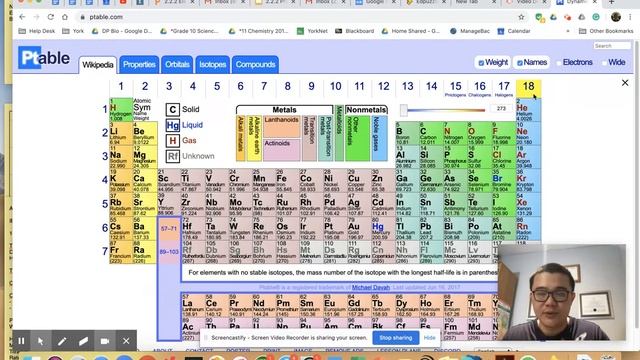The width and height of the screenshot is (640, 360).
Task: Open the Wikipedia tab
Action: pyautogui.click(x=98, y=65)
